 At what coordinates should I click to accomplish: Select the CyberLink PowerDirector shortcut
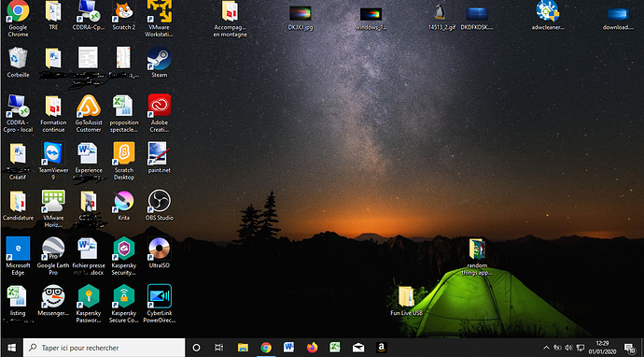159,304
